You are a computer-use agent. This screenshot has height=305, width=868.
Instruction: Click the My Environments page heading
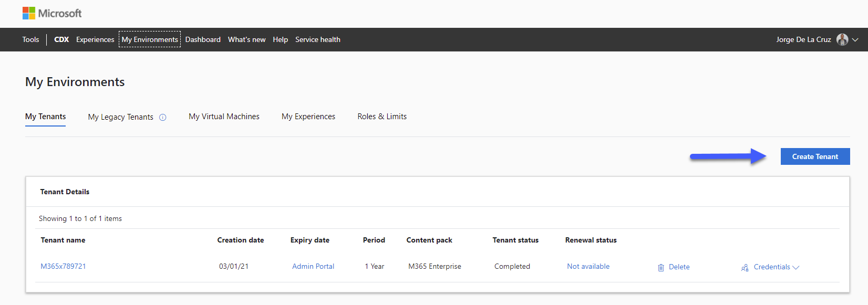pyautogui.click(x=75, y=82)
